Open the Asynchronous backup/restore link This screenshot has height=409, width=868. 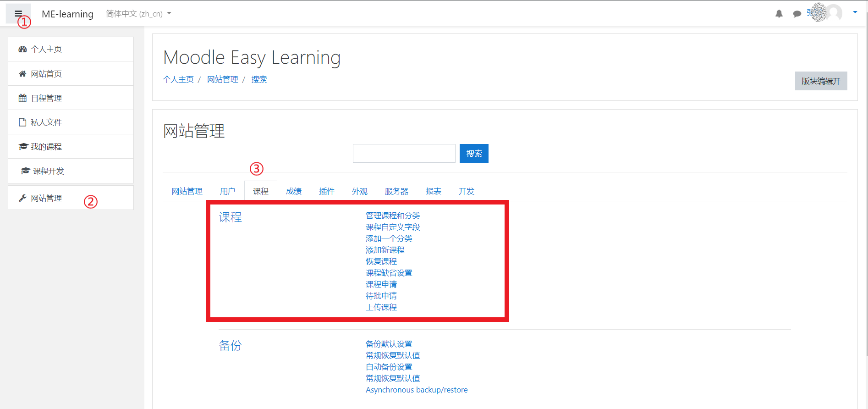pyautogui.click(x=417, y=390)
